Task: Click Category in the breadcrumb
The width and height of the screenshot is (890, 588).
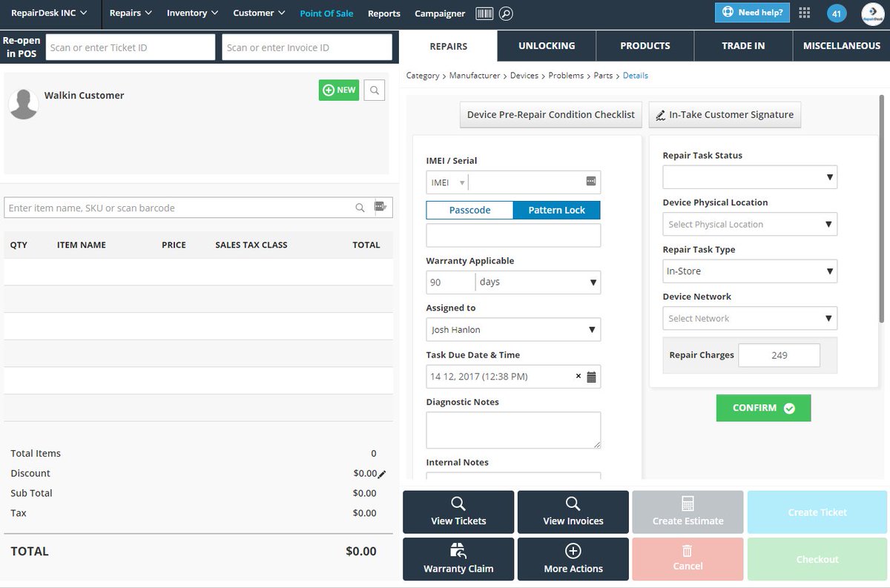Action: pyautogui.click(x=423, y=76)
